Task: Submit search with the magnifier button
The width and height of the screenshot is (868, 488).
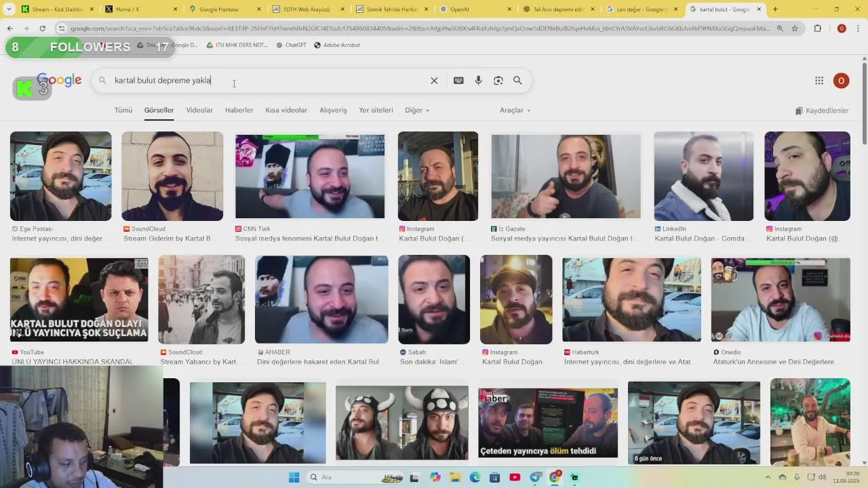Action: 517,81
